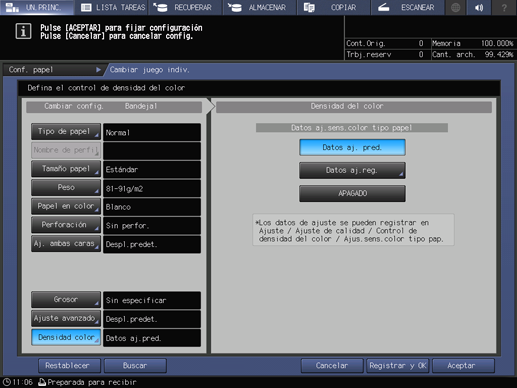Open the UN.PRINC. main unit tab
The width and height of the screenshot is (517, 388).
(x=37, y=7)
